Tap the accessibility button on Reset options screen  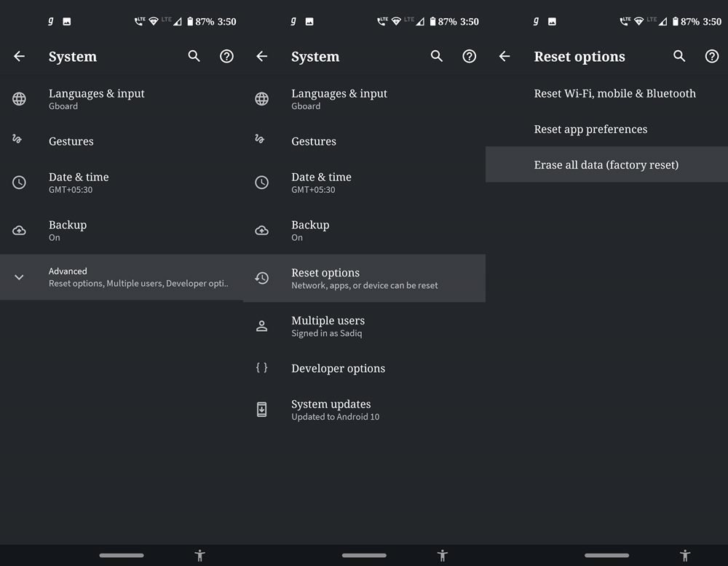pyautogui.click(x=686, y=555)
